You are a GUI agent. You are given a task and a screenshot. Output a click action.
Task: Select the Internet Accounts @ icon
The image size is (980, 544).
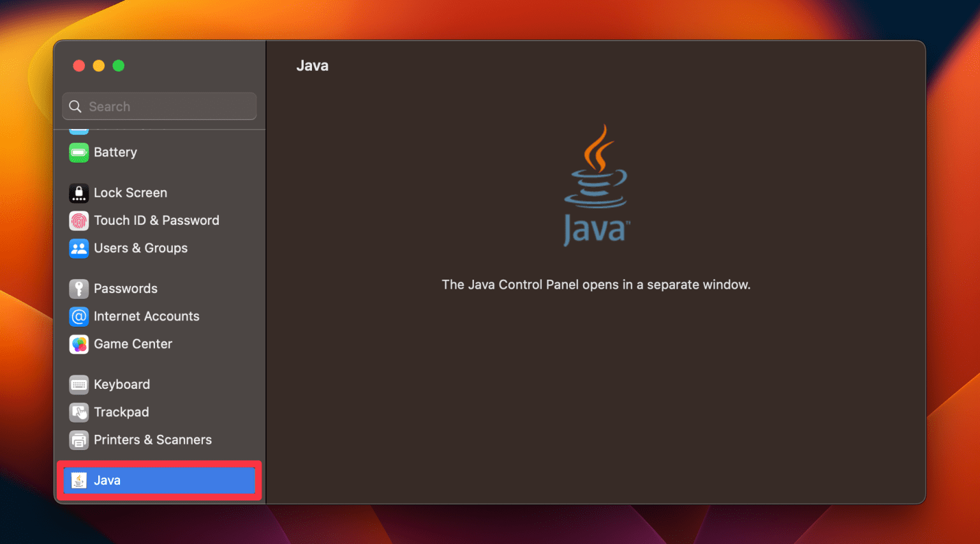78,316
